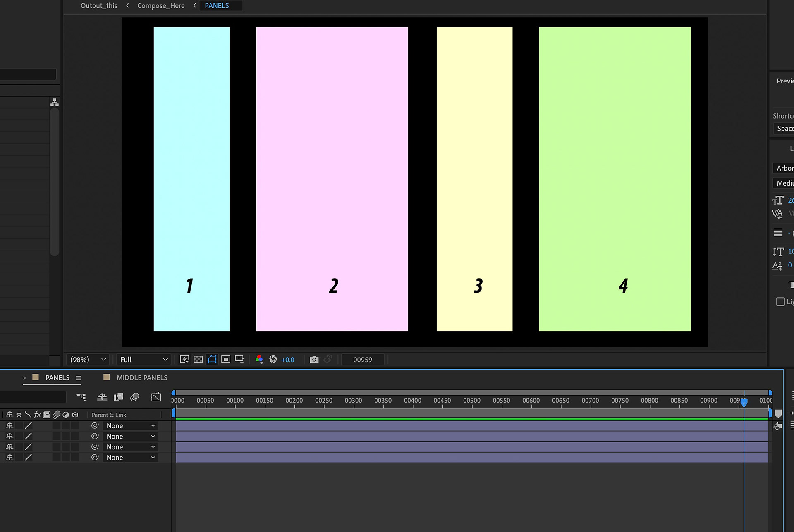794x532 pixels.
Task: Toggle the transparency grid icon
Action: tap(198, 359)
